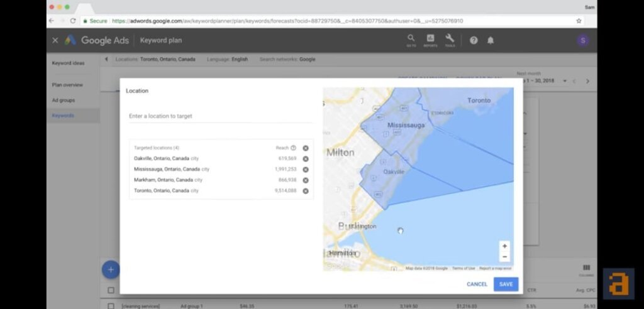Click the Locations: Toronto, Ontario, Canada setting

155,59
